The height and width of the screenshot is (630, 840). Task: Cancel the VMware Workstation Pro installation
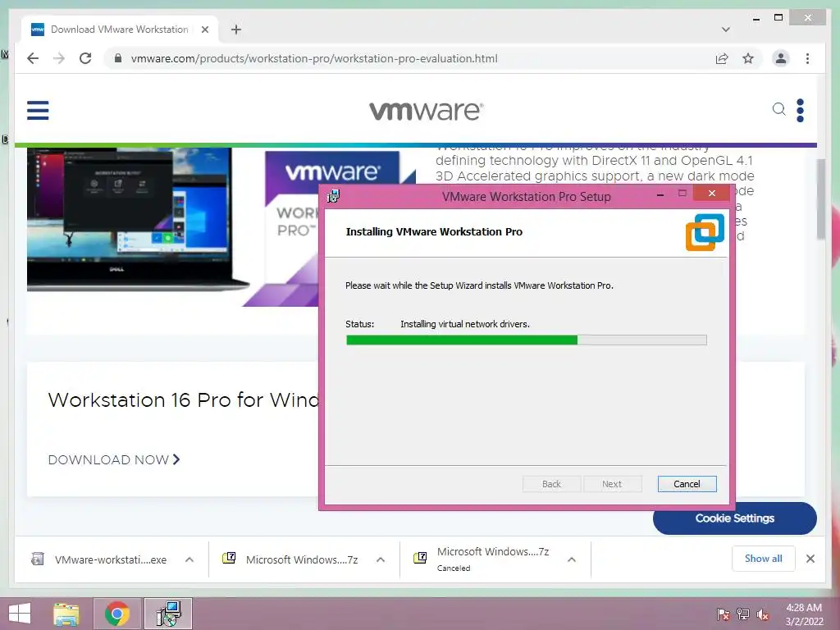click(x=687, y=484)
